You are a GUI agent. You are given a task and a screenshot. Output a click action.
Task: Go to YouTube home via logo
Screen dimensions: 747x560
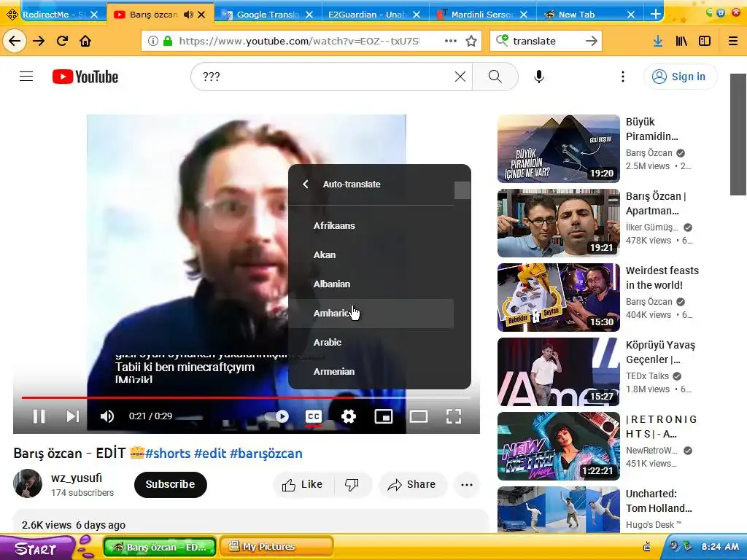pyautogui.click(x=85, y=77)
